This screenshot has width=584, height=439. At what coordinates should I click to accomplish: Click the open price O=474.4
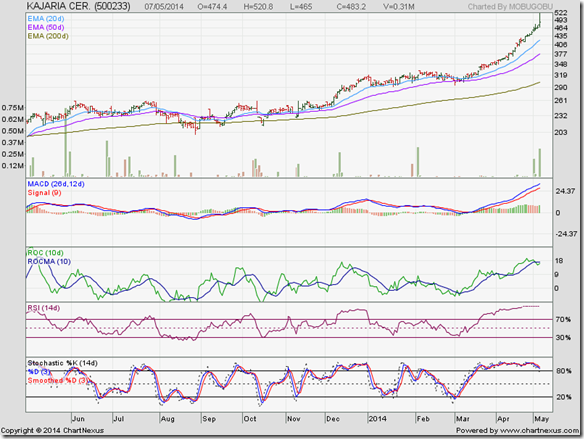point(212,6)
